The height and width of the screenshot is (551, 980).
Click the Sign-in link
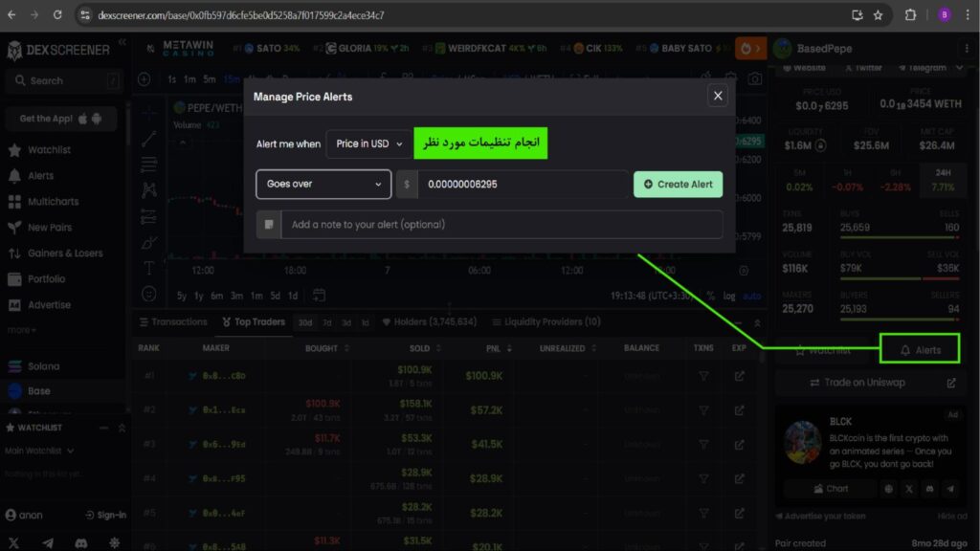[x=105, y=515]
